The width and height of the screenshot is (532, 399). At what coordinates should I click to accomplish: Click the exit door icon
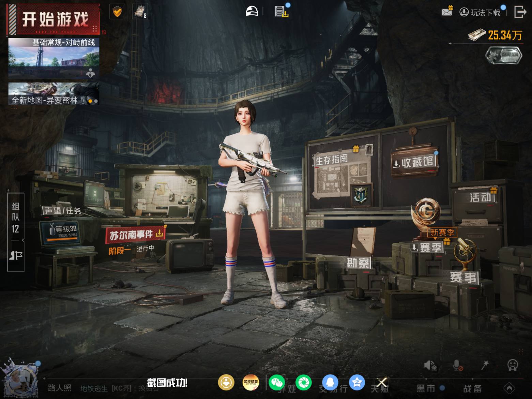click(x=520, y=12)
